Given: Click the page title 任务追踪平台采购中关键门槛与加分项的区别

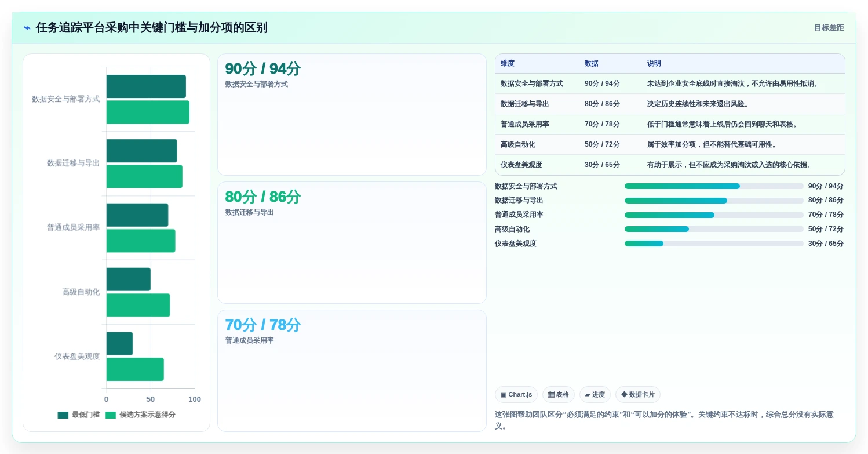Looking at the screenshot, I should [152, 28].
